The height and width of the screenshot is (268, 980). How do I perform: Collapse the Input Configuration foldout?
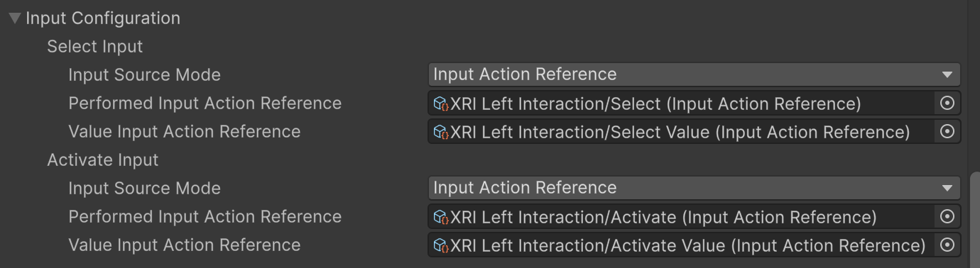[x=15, y=18]
